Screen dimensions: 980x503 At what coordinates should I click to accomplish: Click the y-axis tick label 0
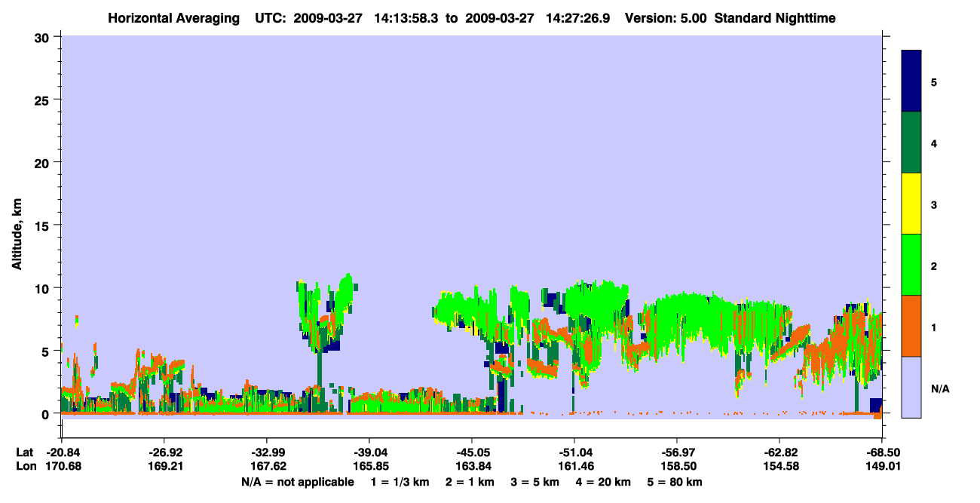[x=47, y=414]
